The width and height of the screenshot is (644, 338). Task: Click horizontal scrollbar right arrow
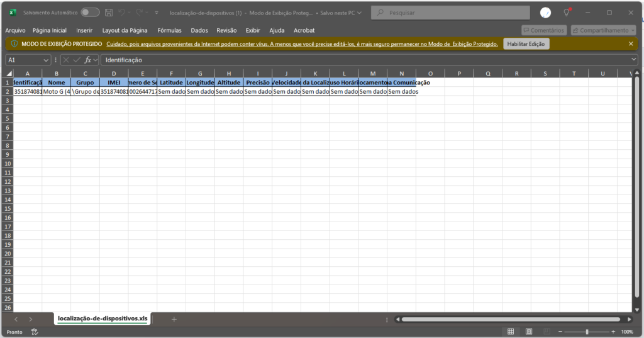click(x=629, y=319)
